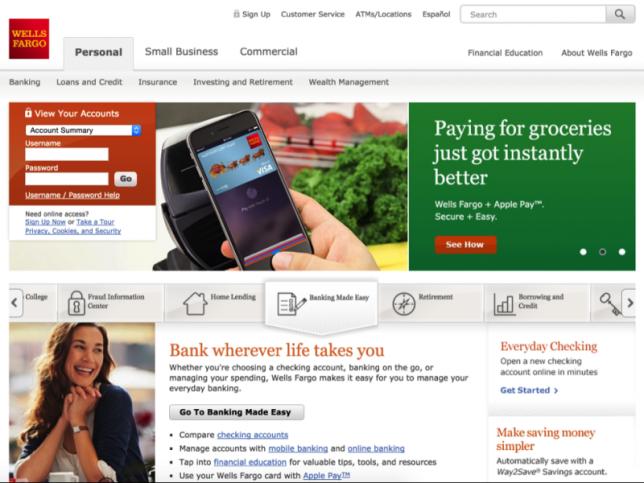Select the Banking Made Easy checklist icon

click(x=291, y=304)
